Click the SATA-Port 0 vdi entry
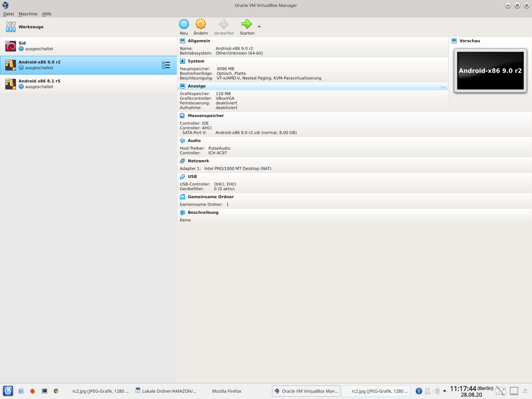Image resolution: width=532 pixels, height=399 pixels. tap(256, 133)
